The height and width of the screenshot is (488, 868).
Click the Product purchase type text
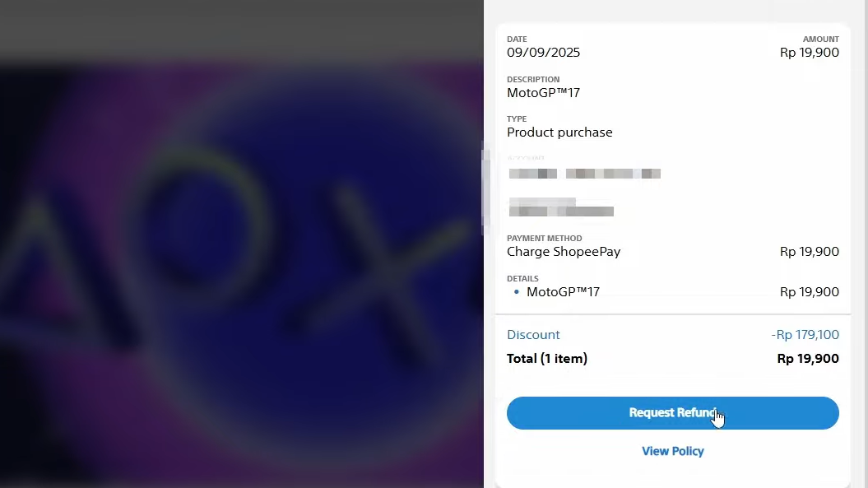(559, 132)
